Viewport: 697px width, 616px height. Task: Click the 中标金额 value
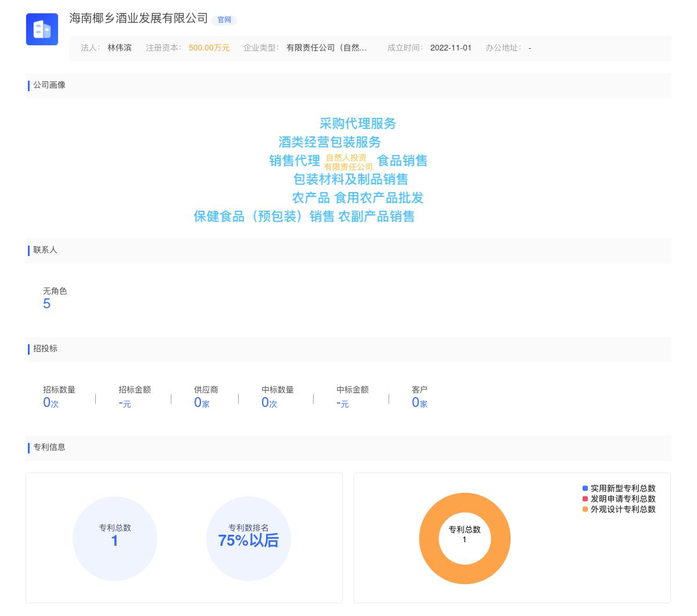click(x=343, y=403)
